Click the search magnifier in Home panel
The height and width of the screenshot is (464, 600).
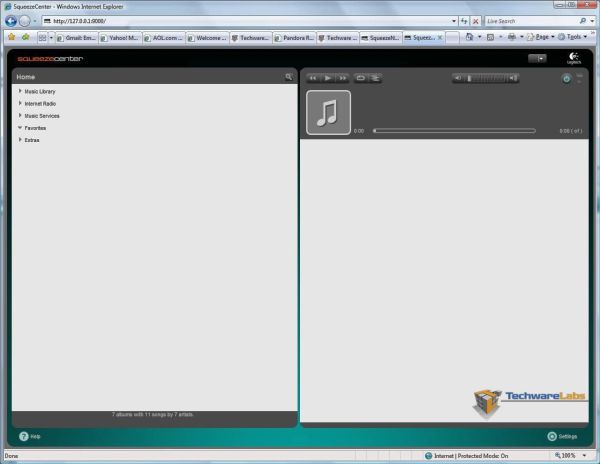click(288, 77)
